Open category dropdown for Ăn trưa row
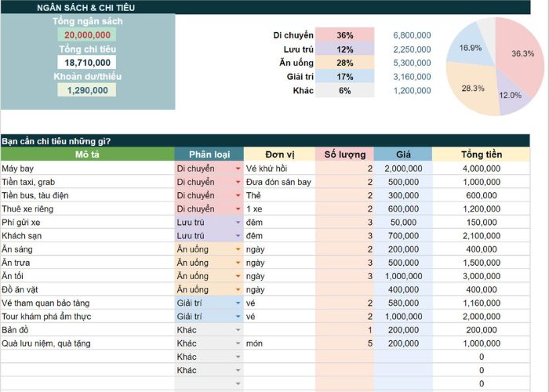 click(x=238, y=263)
